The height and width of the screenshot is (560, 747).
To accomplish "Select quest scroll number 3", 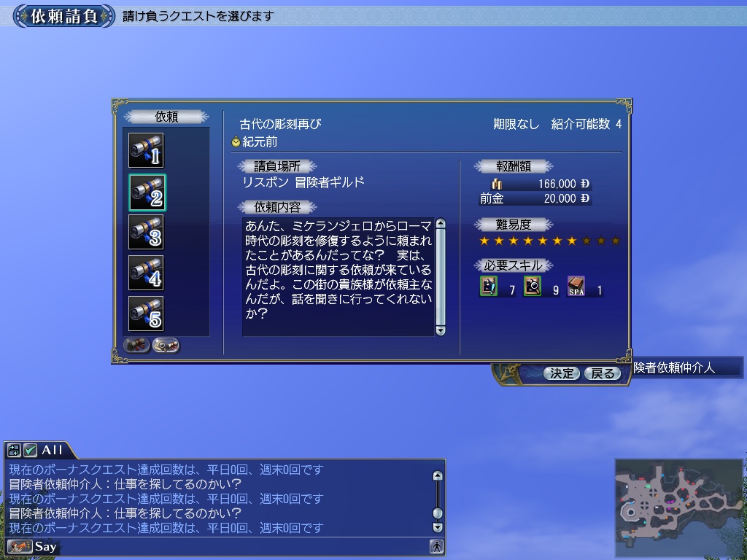I will point(146,233).
